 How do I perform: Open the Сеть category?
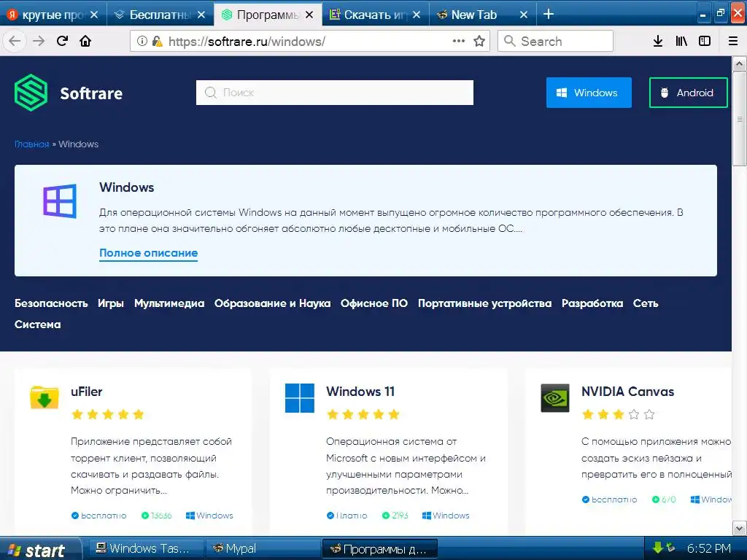click(646, 303)
